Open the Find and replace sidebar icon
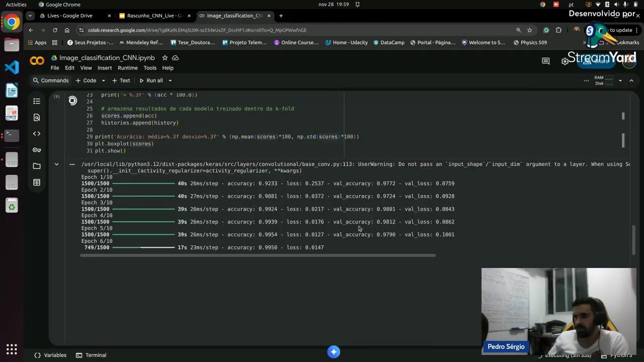This screenshot has height=362, width=644. point(37,117)
